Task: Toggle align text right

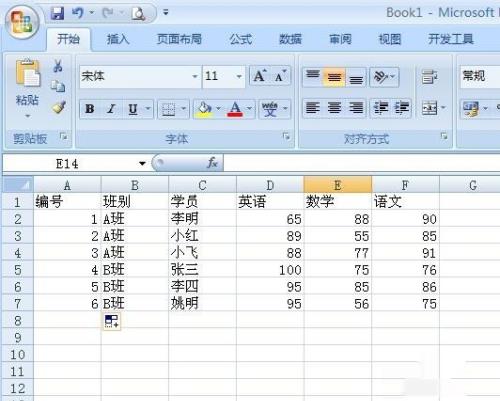Action: 356,108
